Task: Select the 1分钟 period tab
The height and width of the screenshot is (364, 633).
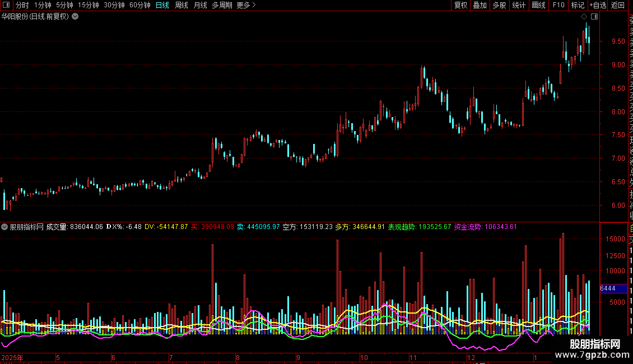Action: 43,5
